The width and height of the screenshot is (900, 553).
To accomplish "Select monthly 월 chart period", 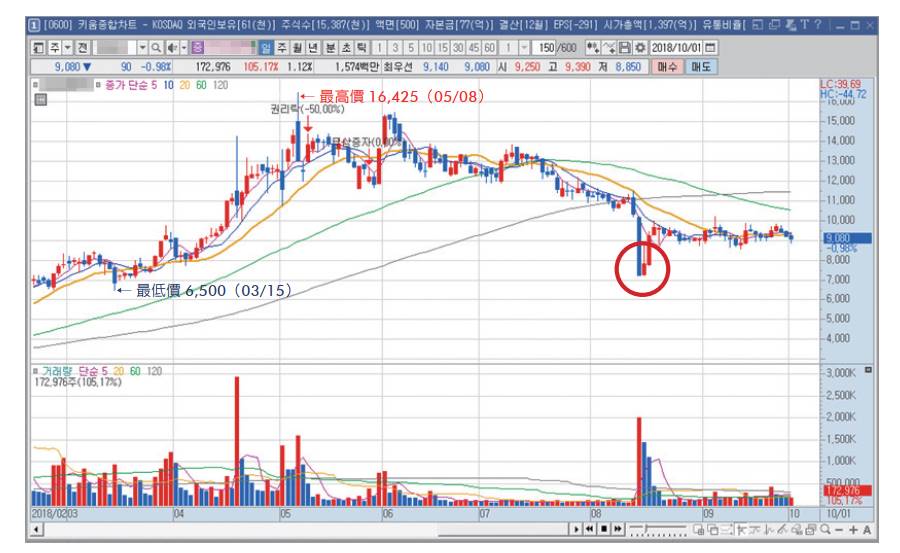I will [x=298, y=48].
